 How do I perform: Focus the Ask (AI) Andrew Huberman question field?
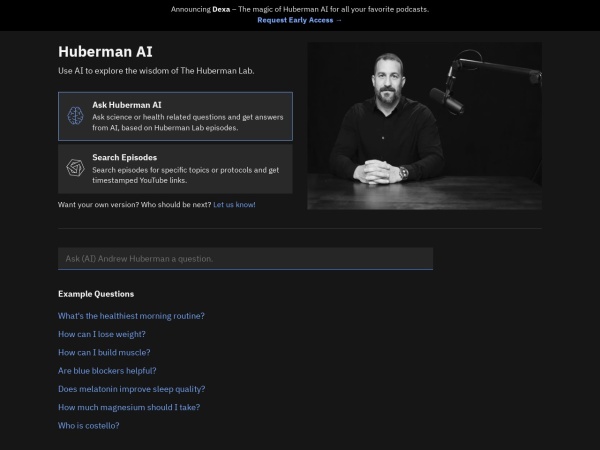[x=245, y=259]
